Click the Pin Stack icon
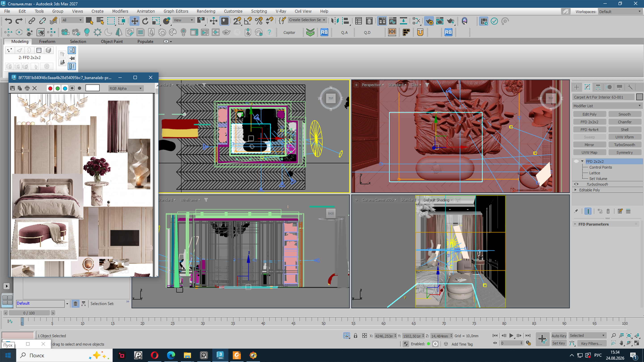This screenshot has width=644, height=362. coord(576,211)
